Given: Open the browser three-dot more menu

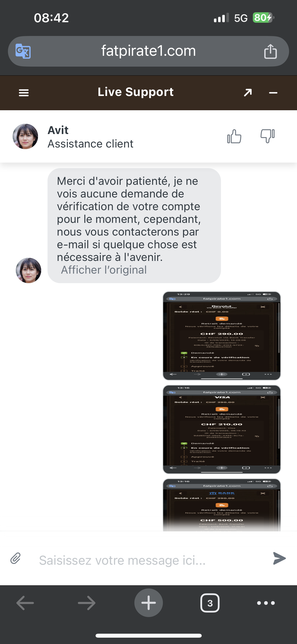Looking at the screenshot, I should point(266,603).
